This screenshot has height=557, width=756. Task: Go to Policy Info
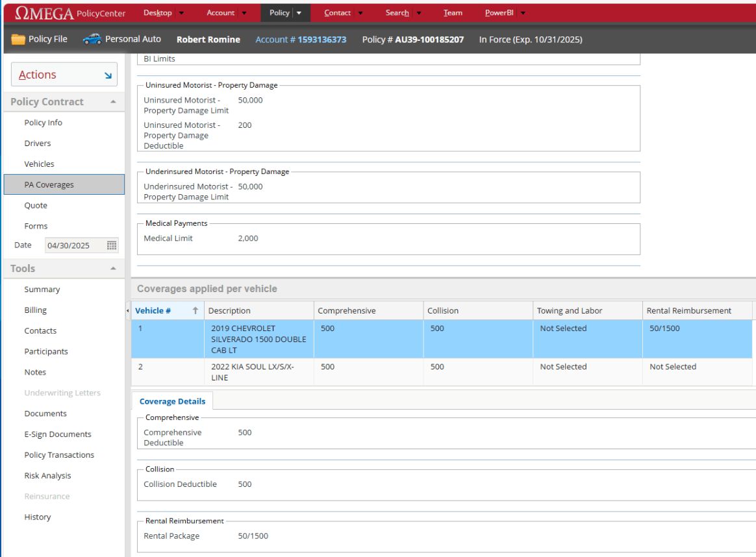point(44,123)
